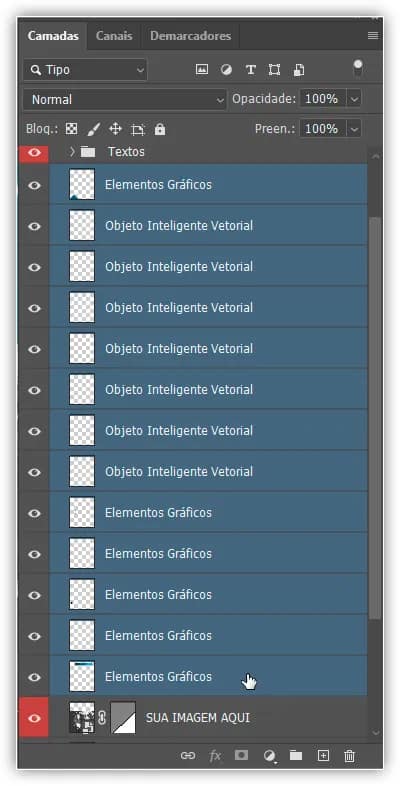
Task: Click the layers list vertical scrollbar
Action: pyautogui.click(x=375, y=418)
